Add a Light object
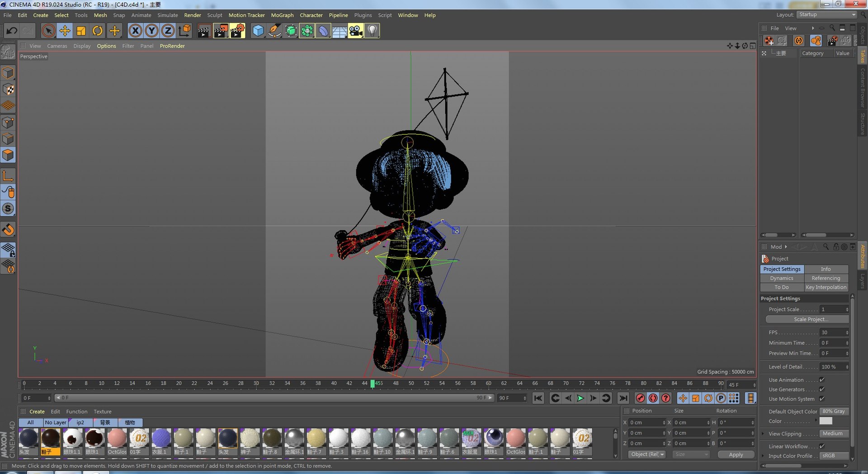The image size is (868, 474). pos(372,31)
